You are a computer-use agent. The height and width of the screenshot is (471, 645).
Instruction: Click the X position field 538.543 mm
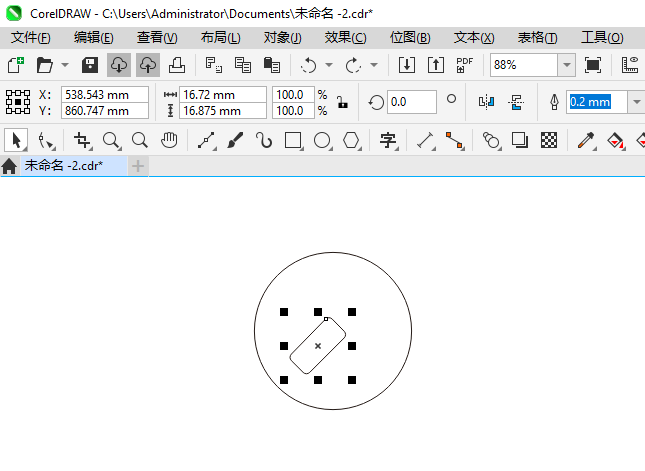(x=105, y=95)
